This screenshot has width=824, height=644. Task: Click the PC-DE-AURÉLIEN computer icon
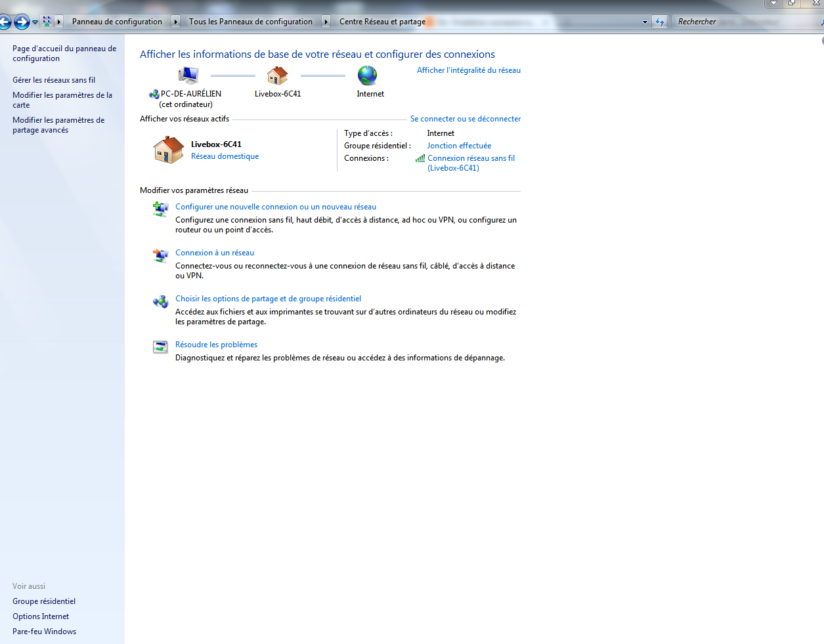click(188, 75)
